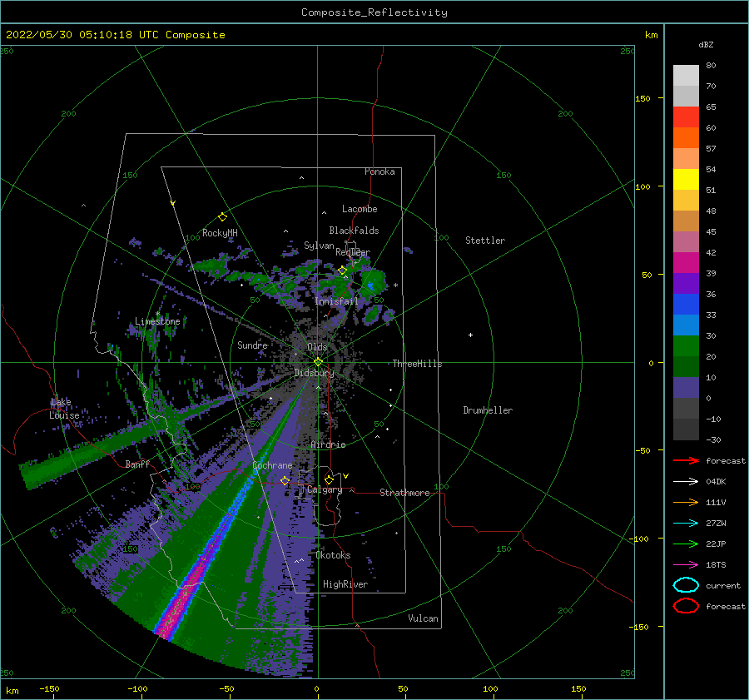Click the cyan 'current' ellipse icon
749x700 pixels.
tap(686, 585)
